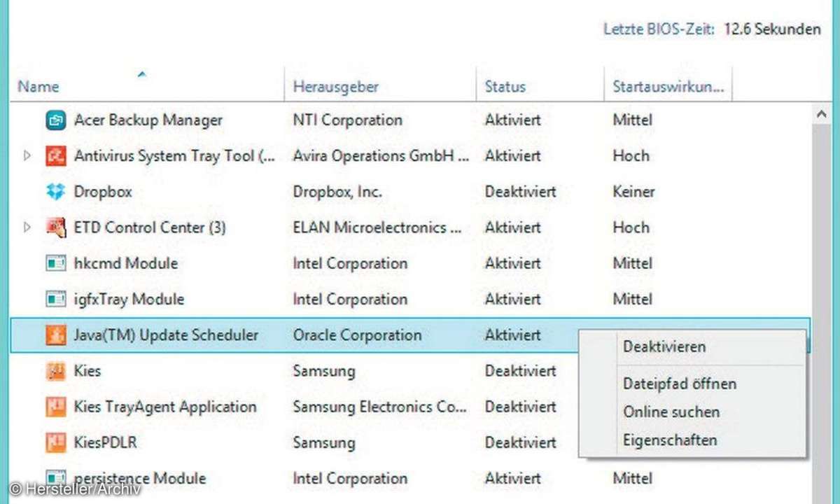Select the Kies TrayAgent Application name
This screenshot has height=504, width=840.
165,407
